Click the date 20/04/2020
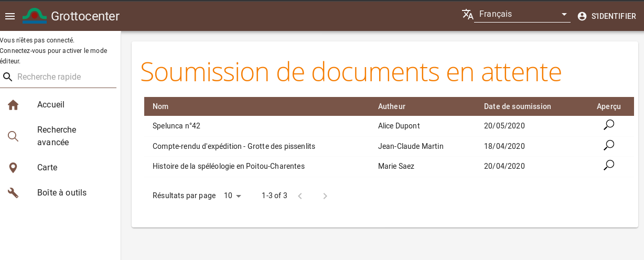The height and width of the screenshot is (260, 644). 505,166
